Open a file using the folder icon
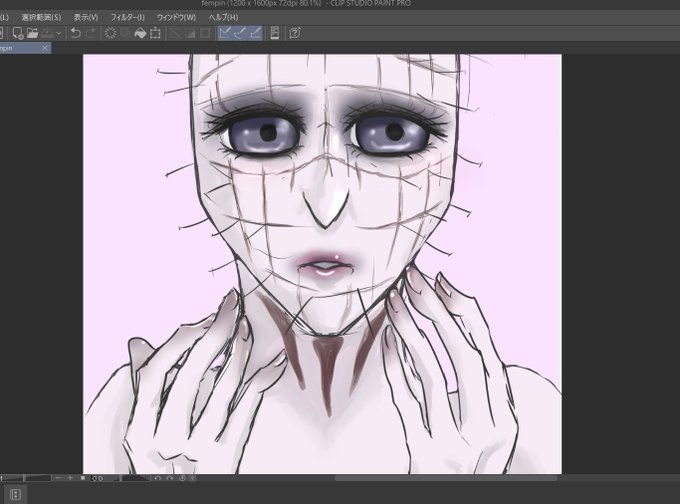The image size is (680, 504). click(33, 33)
